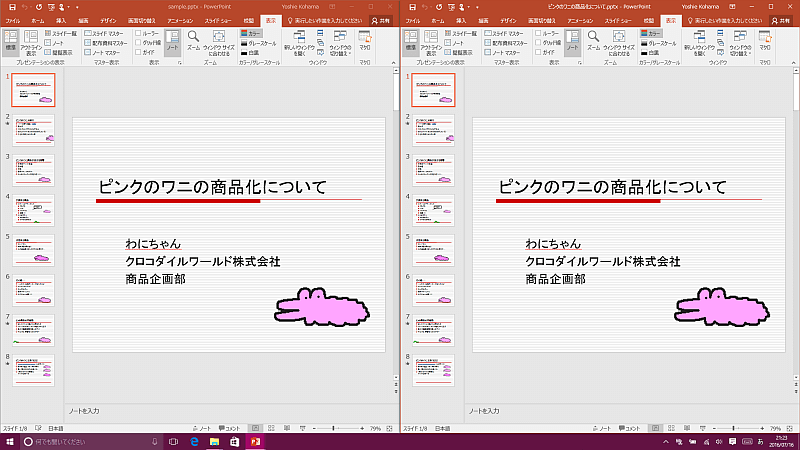Click 新しいウィンドウを開く in right window
This screenshot has width=800, height=450.
tap(699, 43)
